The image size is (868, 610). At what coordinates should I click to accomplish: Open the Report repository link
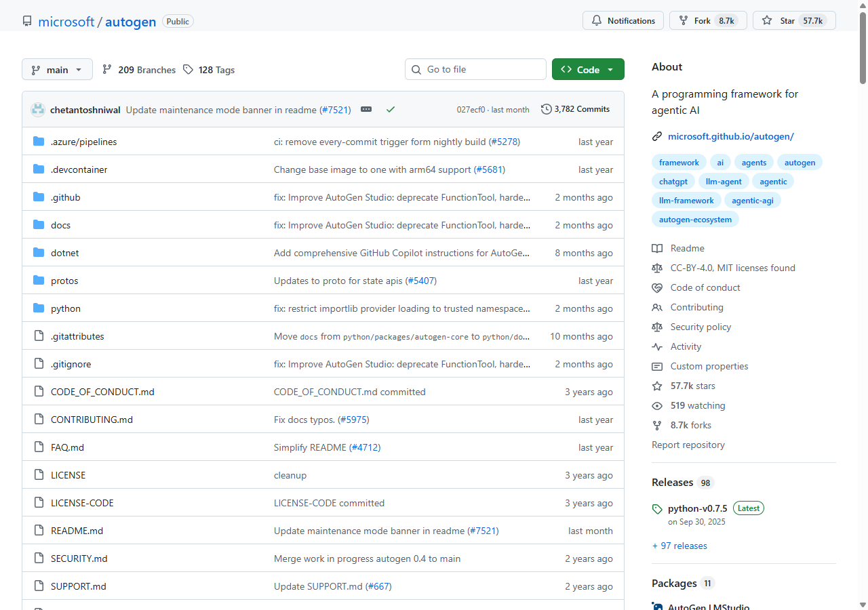688,445
